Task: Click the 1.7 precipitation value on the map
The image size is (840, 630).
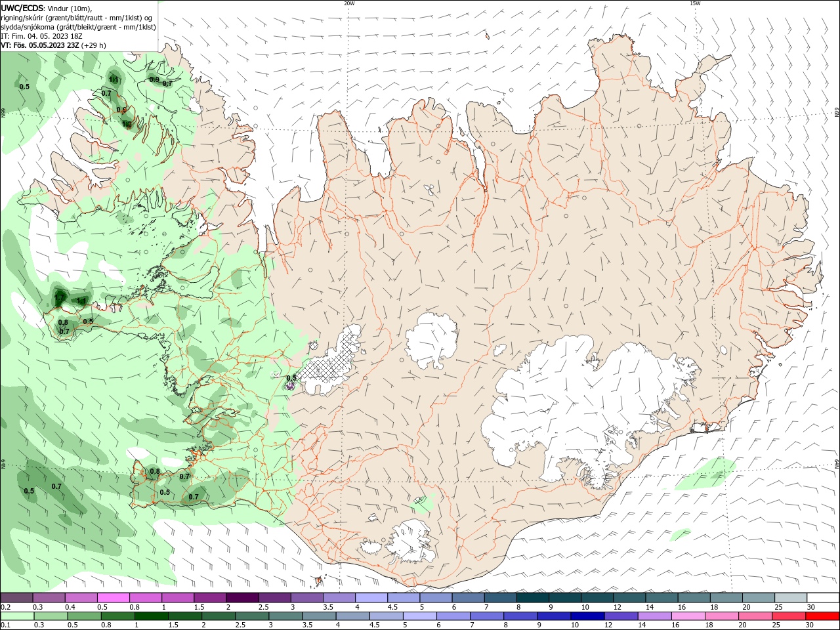Action: point(59,298)
